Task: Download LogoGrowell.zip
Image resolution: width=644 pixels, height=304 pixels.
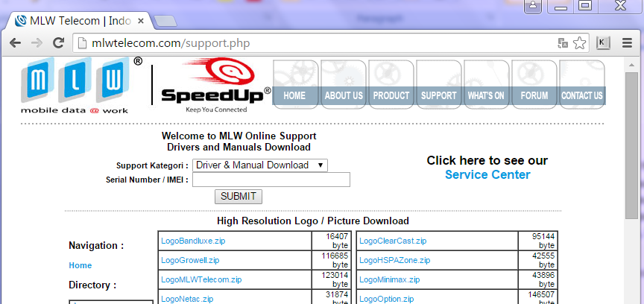Action: (190, 260)
